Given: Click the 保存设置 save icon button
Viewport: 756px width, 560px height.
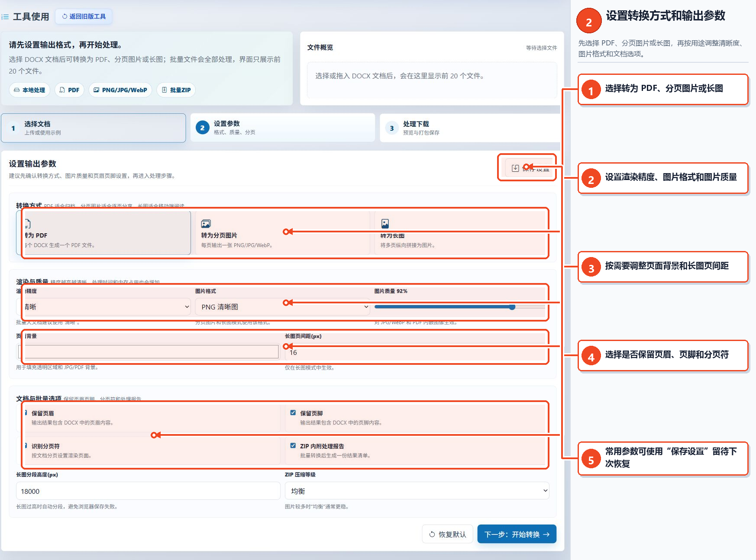Looking at the screenshot, I should pyautogui.click(x=531, y=168).
